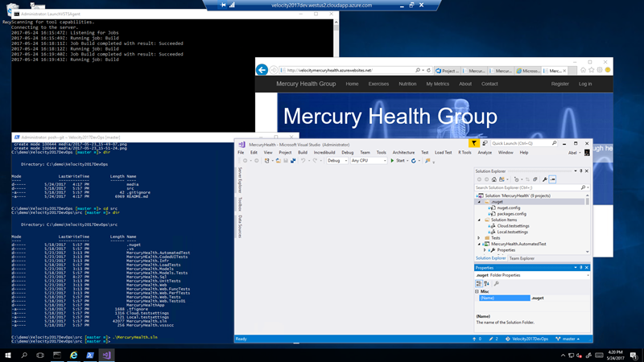This screenshot has height=362, width=644.
Task: Open the Team menu in Visual Studio
Action: click(x=365, y=153)
